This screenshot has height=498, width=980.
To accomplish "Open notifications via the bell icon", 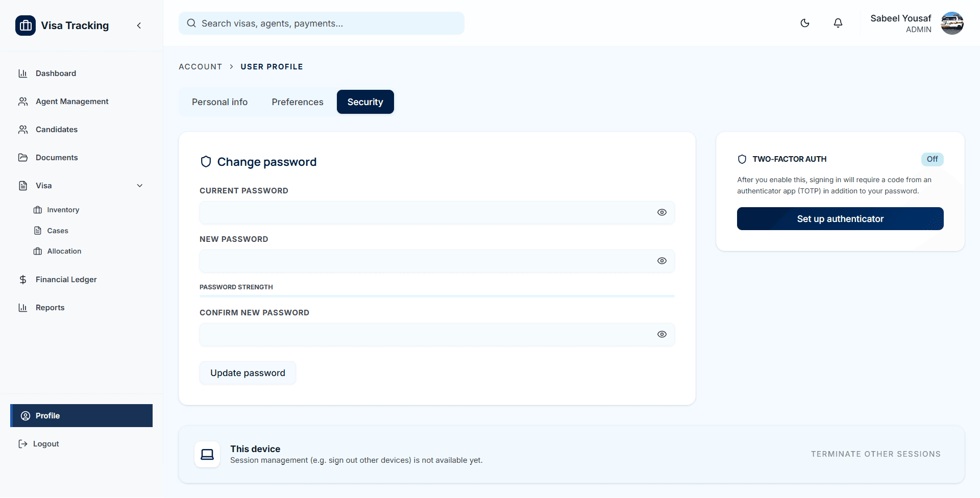I will click(x=838, y=23).
